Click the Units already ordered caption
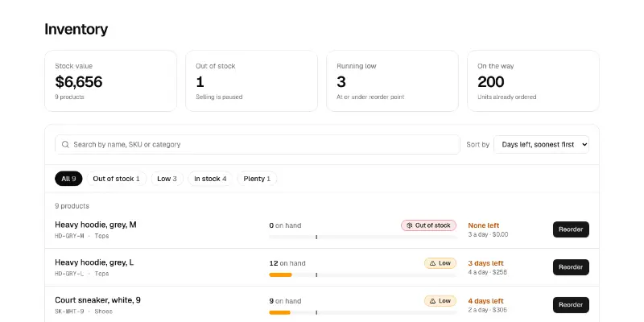 pos(507,97)
